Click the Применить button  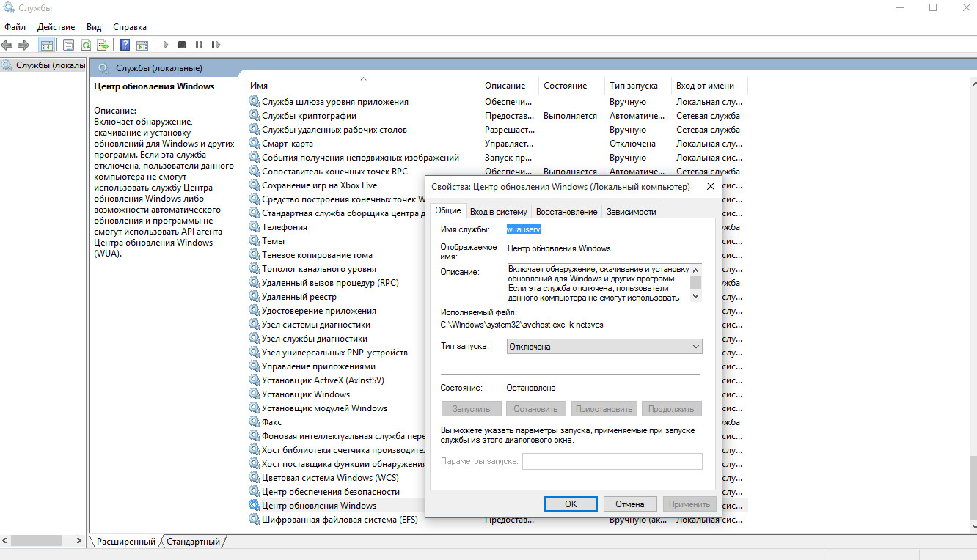coord(689,504)
